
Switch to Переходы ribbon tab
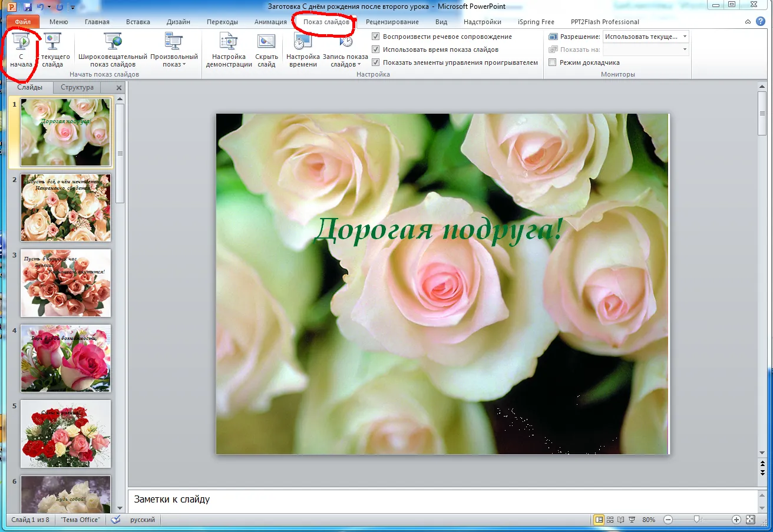click(222, 22)
